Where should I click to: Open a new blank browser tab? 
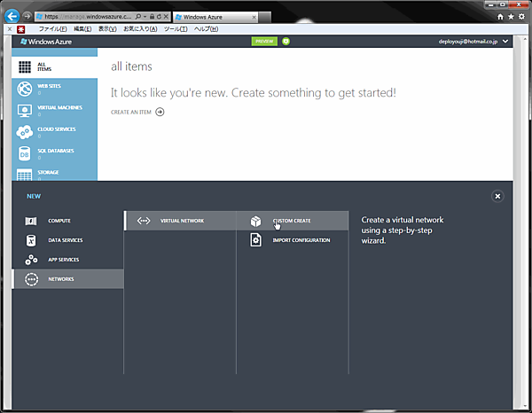264,17
